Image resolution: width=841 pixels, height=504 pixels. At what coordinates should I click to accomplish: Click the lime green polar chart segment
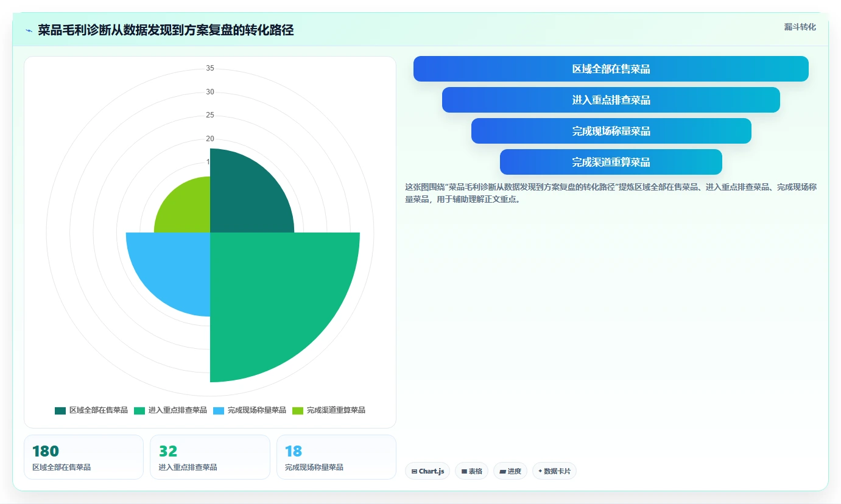click(188, 210)
